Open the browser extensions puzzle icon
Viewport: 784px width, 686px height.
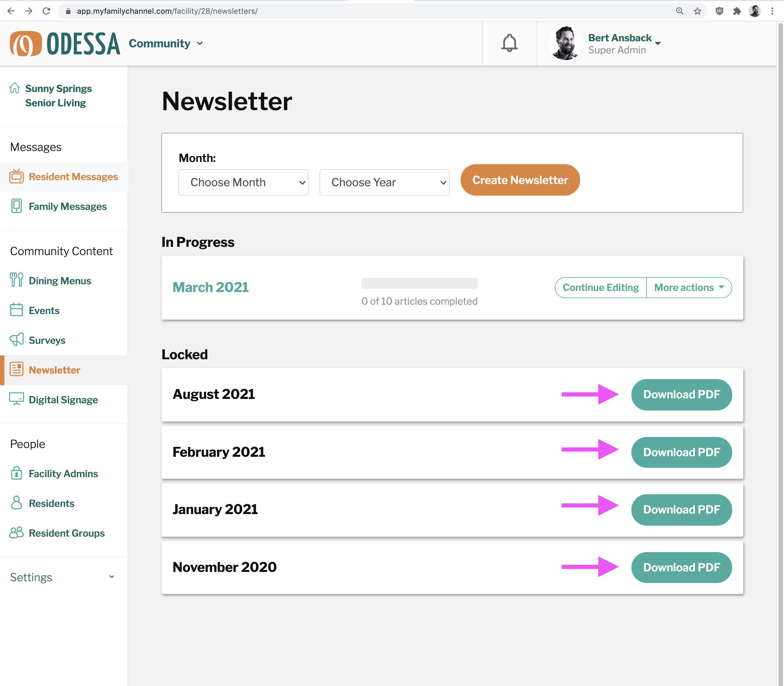[737, 11]
